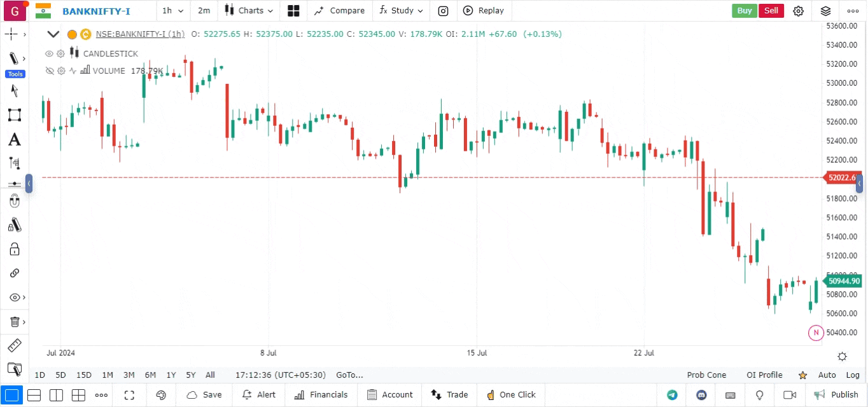Click the fullscreen icon in bottom bar
This screenshot has width=868, height=407.
tap(129, 395)
